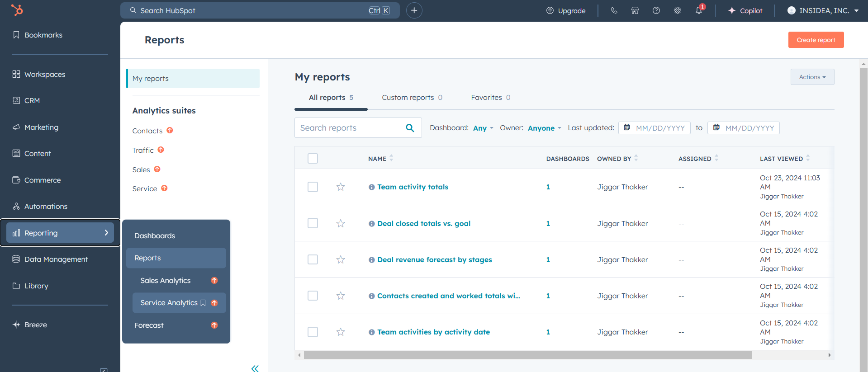
Task: Favorite the Team activity totals report
Action: point(341,187)
